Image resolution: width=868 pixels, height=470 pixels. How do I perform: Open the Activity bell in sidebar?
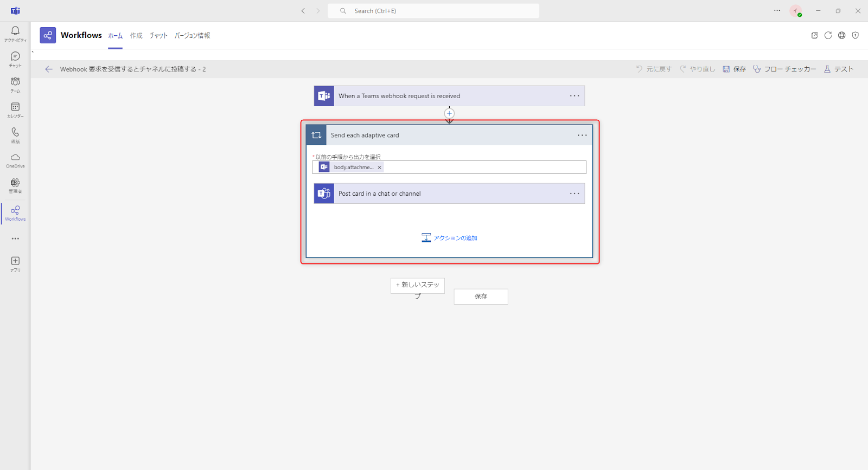pyautogui.click(x=15, y=34)
